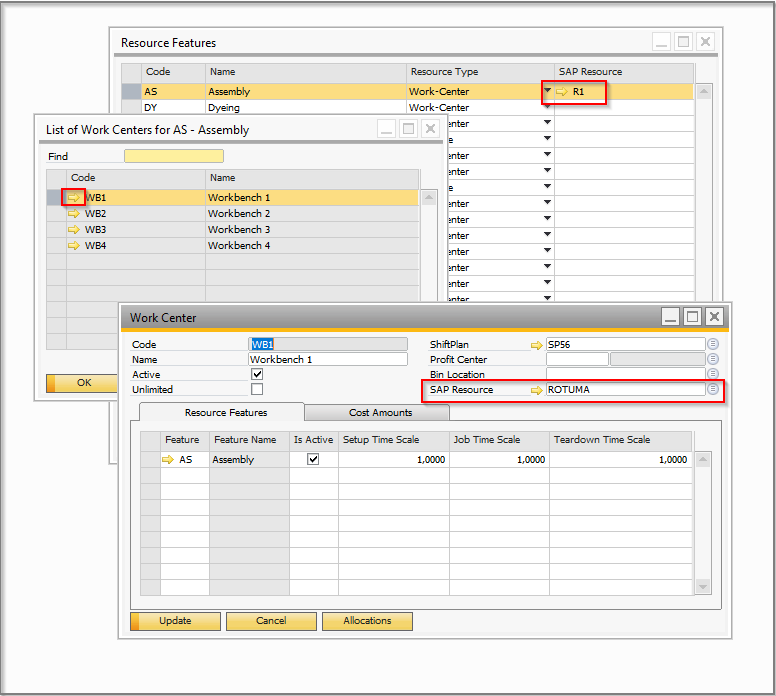Image resolution: width=776 pixels, height=696 pixels.
Task: Click the Allocations button
Action: pos(367,621)
